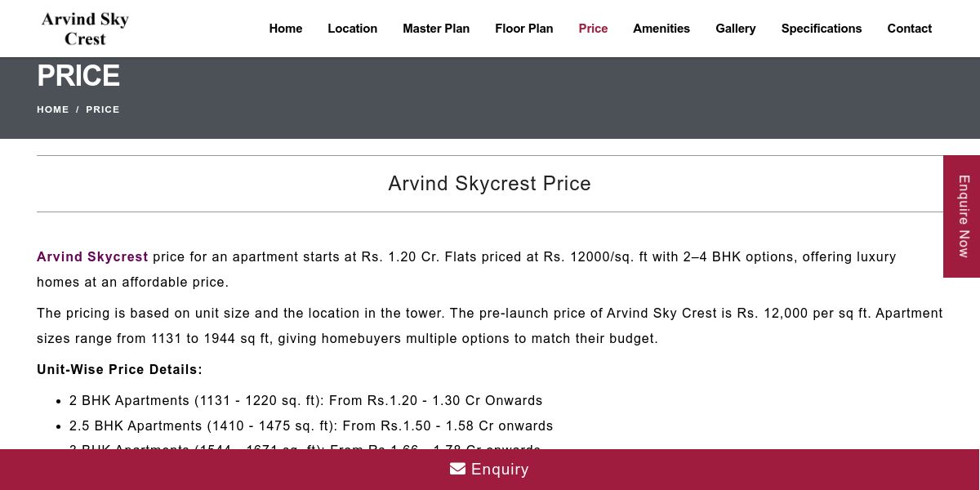The width and height of the screenshot is (980, 490).
Task: Click the 2 BHK Apartments list entry
Action: (306, 400)
